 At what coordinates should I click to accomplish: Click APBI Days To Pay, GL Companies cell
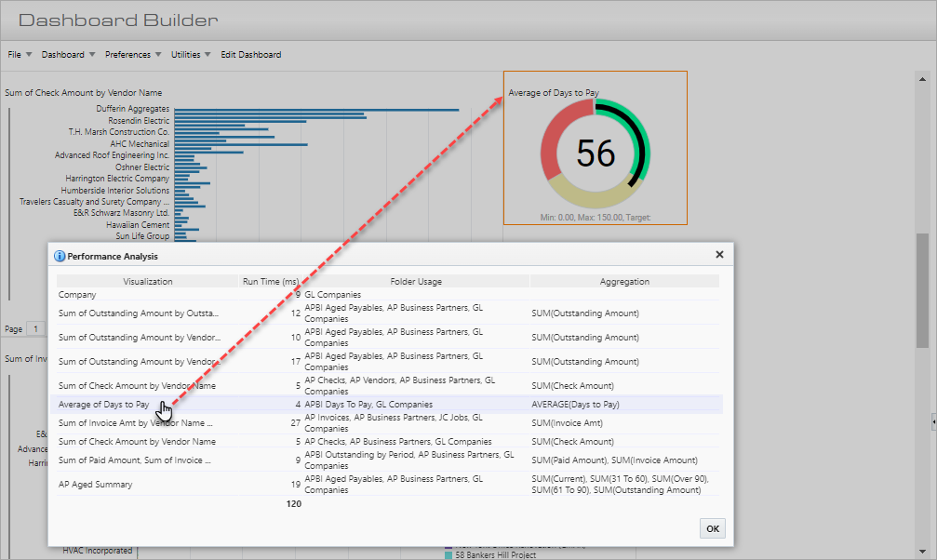368,405
